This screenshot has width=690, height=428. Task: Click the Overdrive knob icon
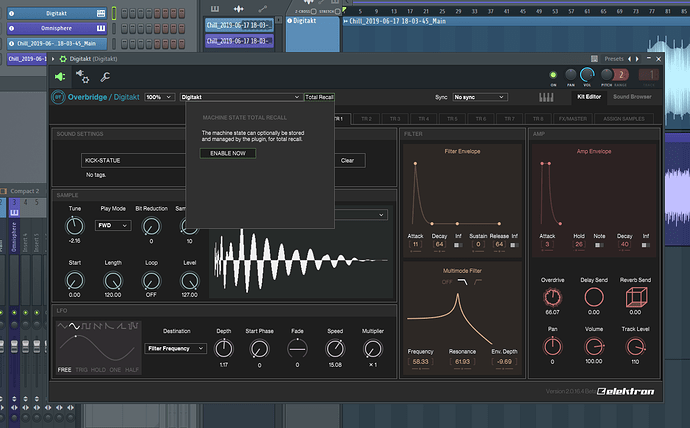tap(552, 297)
